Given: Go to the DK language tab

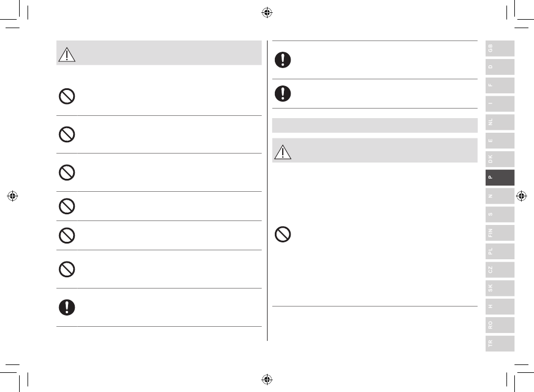Looking at the screenshot, I should [x=500, y=159].
